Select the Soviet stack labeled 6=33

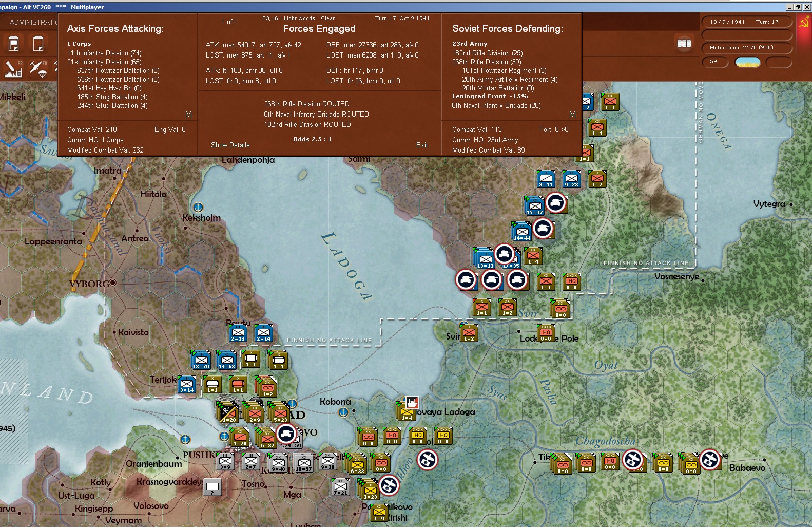pos(357,464)
